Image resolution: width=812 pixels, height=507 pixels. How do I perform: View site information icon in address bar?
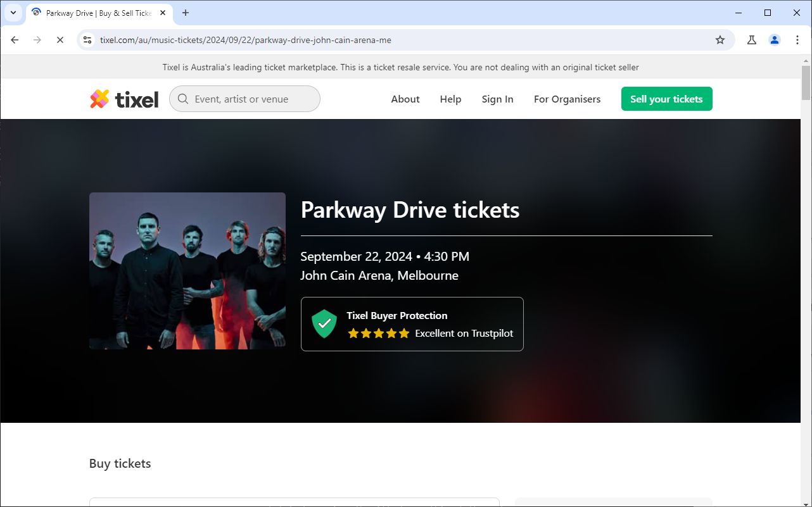point(88,40)
